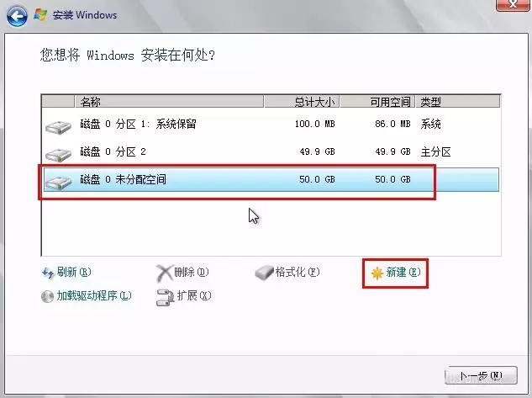The width and height of the screenshot is (532, 398).
Task: Click the 加载驱动程序 disc icon
Action: 48,296
